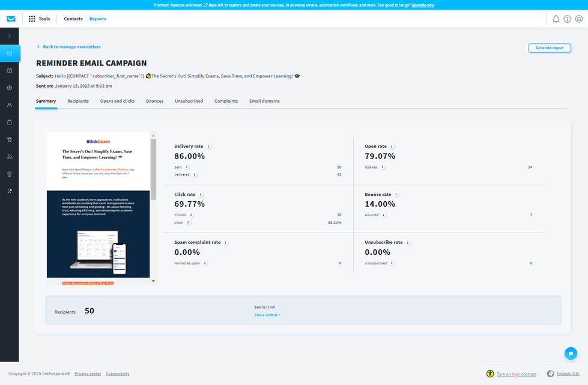Click the GetResponse envelope logo
This screenshot has height=385, width=588.
[11, 19]
